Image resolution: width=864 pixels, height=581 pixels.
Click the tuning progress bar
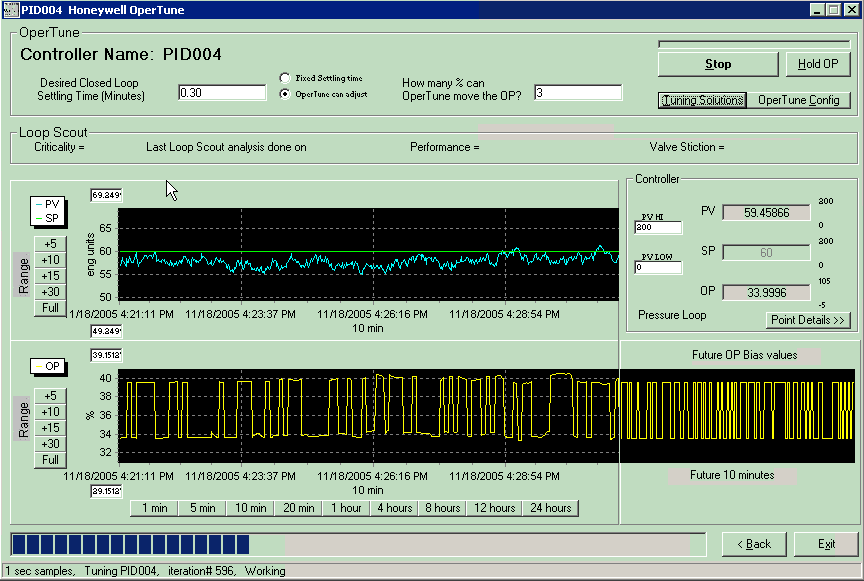(x=349, y=544)
